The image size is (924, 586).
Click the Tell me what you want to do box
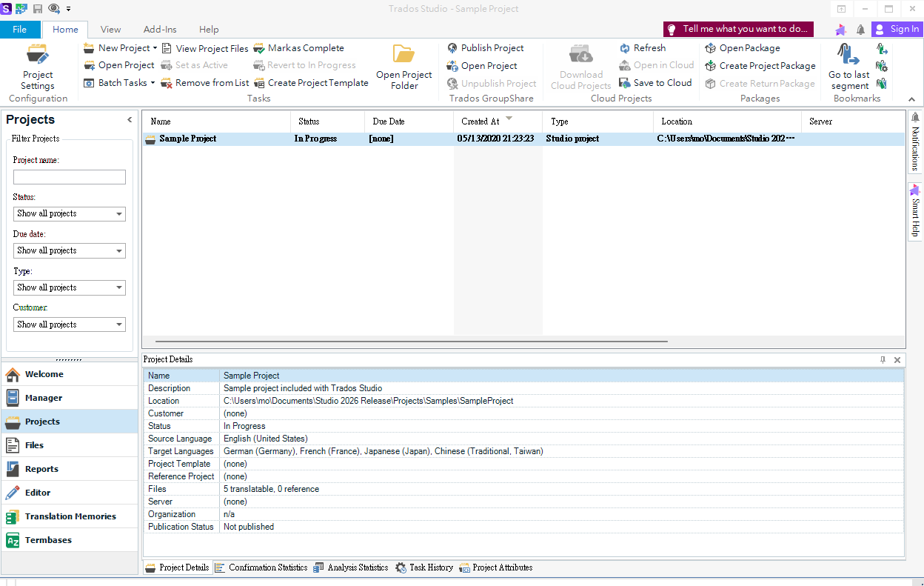(738, 30)
